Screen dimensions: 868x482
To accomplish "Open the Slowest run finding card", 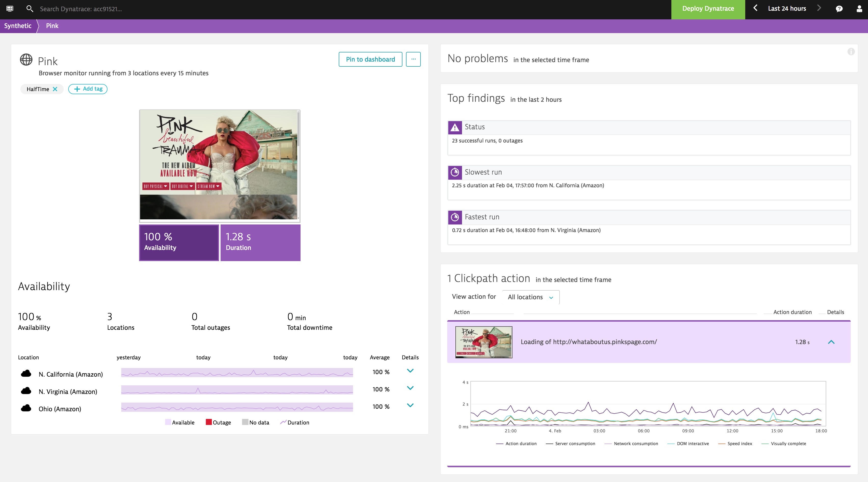I will [649, 182].
